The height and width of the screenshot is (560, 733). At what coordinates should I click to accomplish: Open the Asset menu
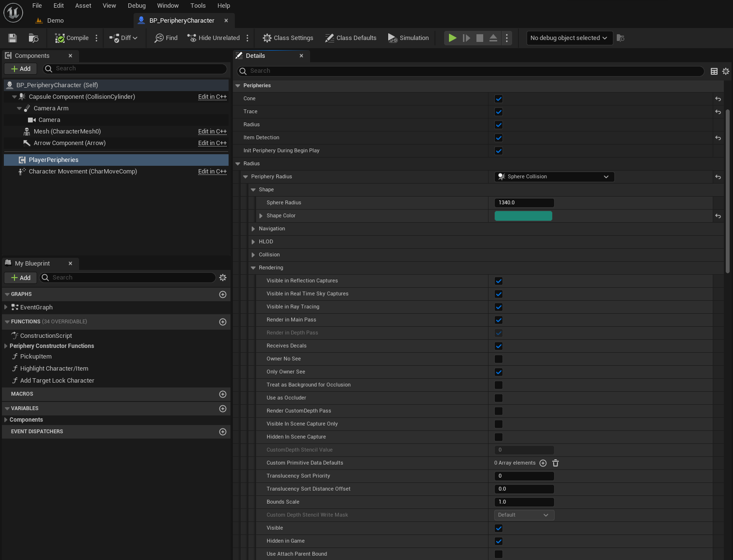pos(83,6)
